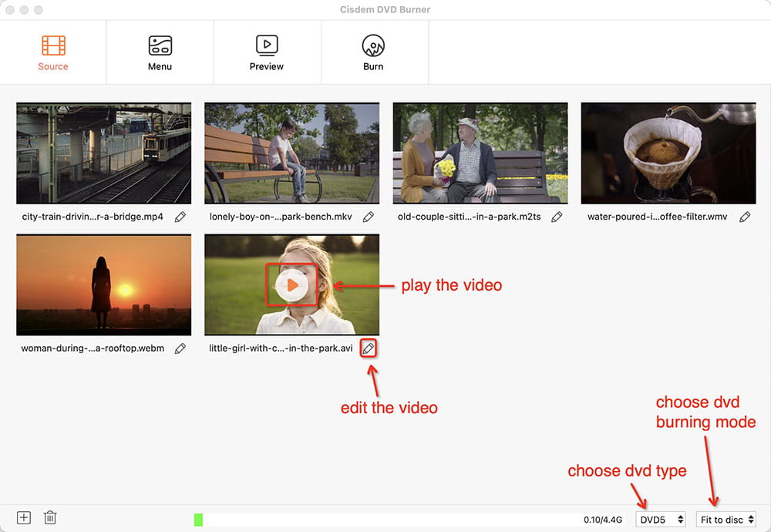Select the Source tab
This screenshot has height=532, width=771.
point(53,52)
